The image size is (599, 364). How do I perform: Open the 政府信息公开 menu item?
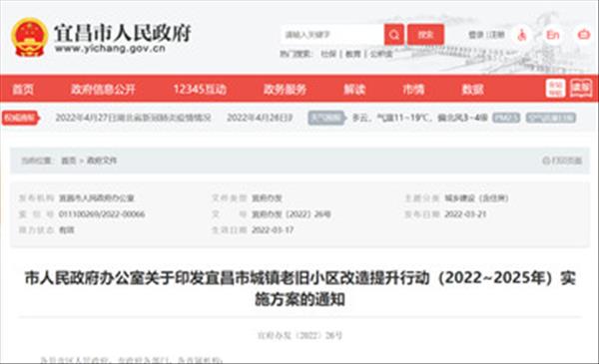(x=103, y=90)
